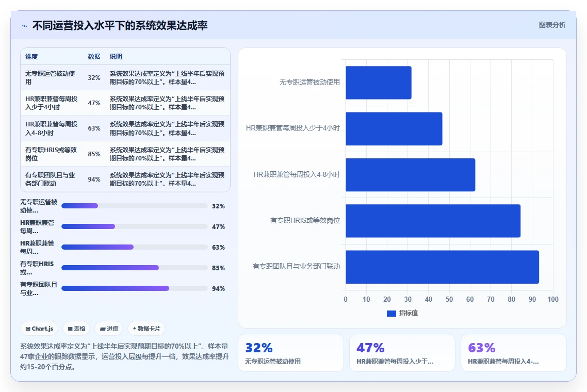Click table cell 有专职团队且与业务部门联动
The width and height of the screenshot is (587, 392).
[52, 179]
